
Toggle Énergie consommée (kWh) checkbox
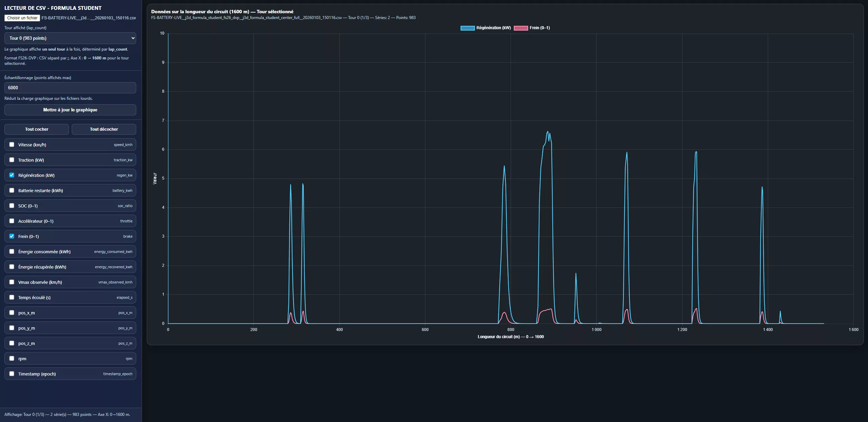[12, 252]
